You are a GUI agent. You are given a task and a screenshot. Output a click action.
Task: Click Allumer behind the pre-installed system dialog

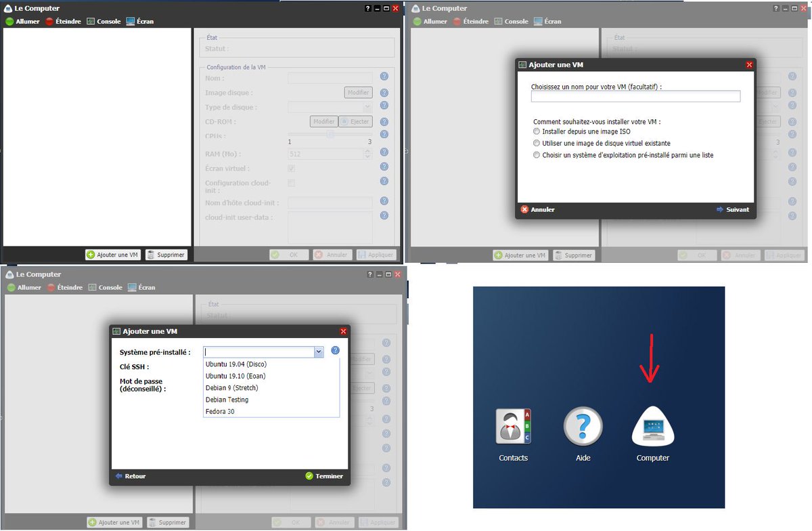pyautogui.click(x=23, y=287)
